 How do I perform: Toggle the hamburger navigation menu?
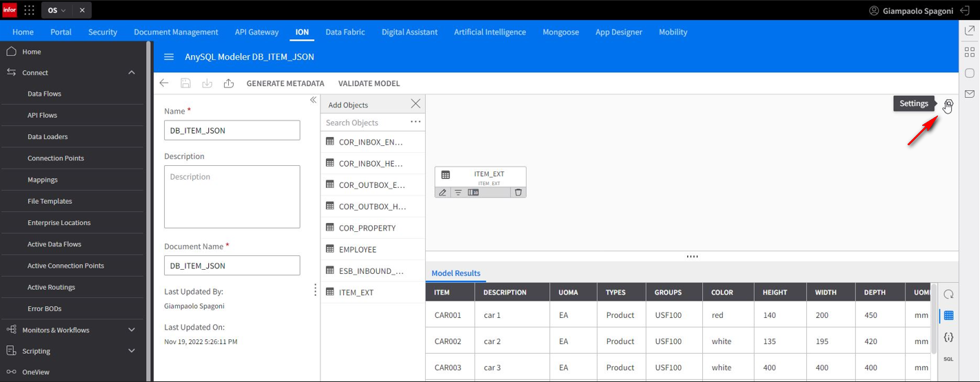tap(169, 57)
